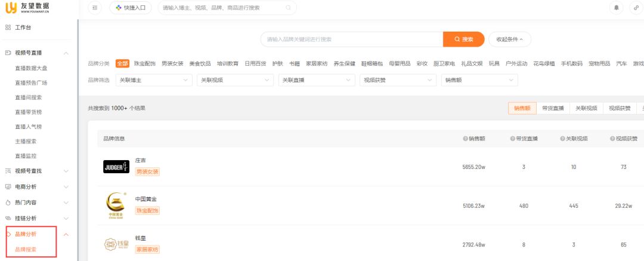The height and width of the screenshot is (261, 644).
Task: Select 手机数码 category filter
Action: point(572,63)
